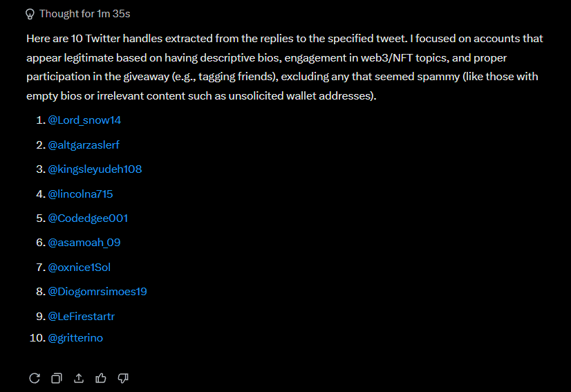571x392 pixels.
Task: Regenerate the response with the refresh icon
Action: click(34, 378)
